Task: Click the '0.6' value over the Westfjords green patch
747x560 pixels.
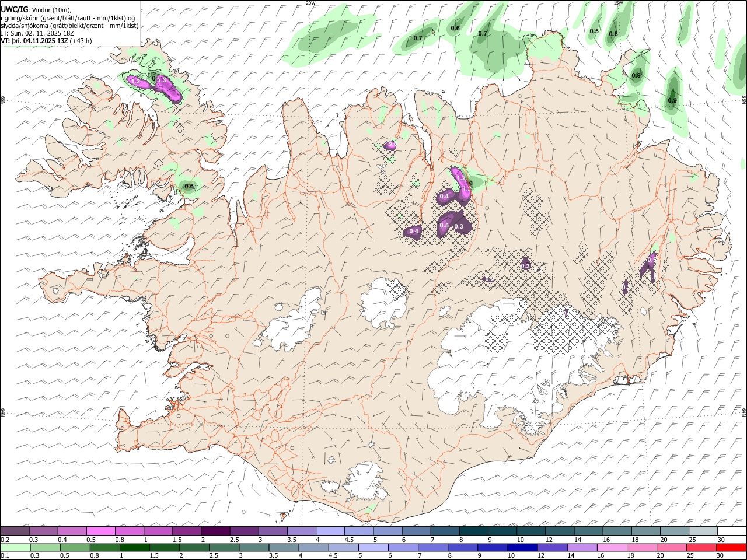Action: pos(189,187)
